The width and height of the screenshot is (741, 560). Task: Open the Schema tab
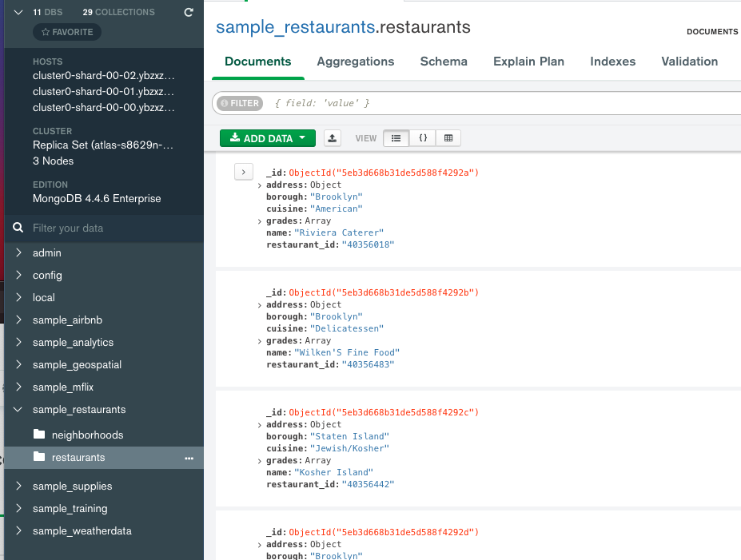[444, 62]
